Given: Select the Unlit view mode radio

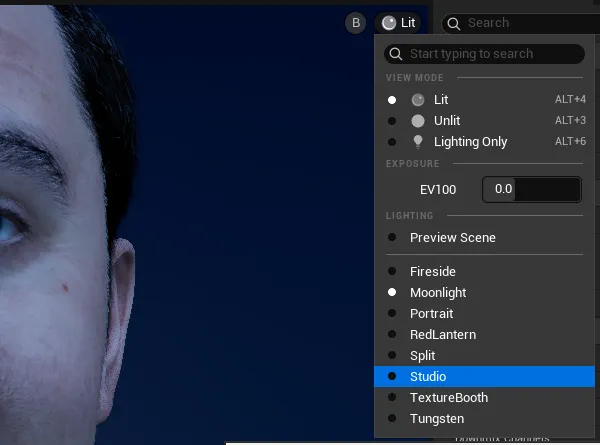Looking at the screenshot, I should [x=392, y=121].
